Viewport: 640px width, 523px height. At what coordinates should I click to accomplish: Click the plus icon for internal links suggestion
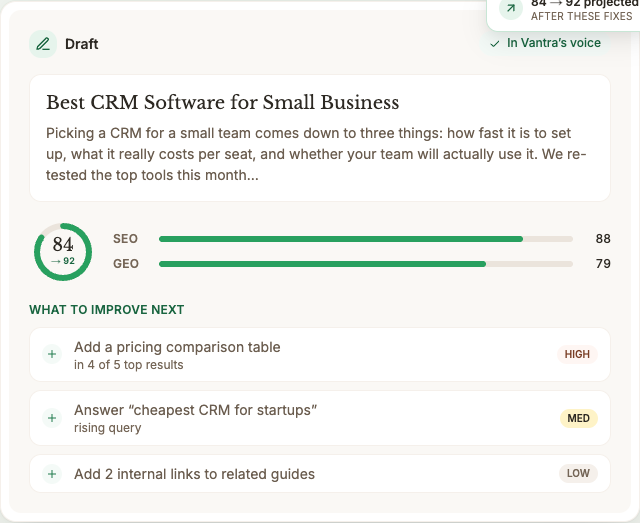52,474
